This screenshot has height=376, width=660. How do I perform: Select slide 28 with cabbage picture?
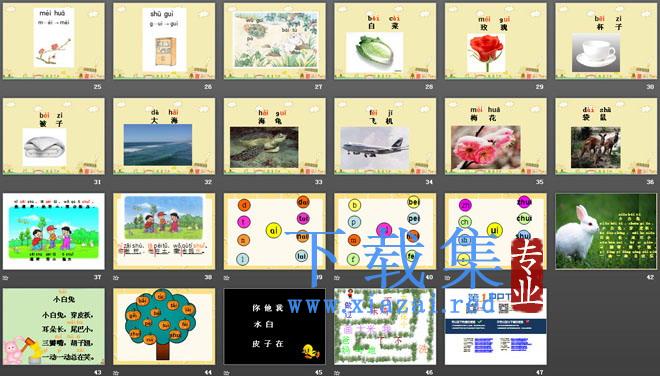385,41
